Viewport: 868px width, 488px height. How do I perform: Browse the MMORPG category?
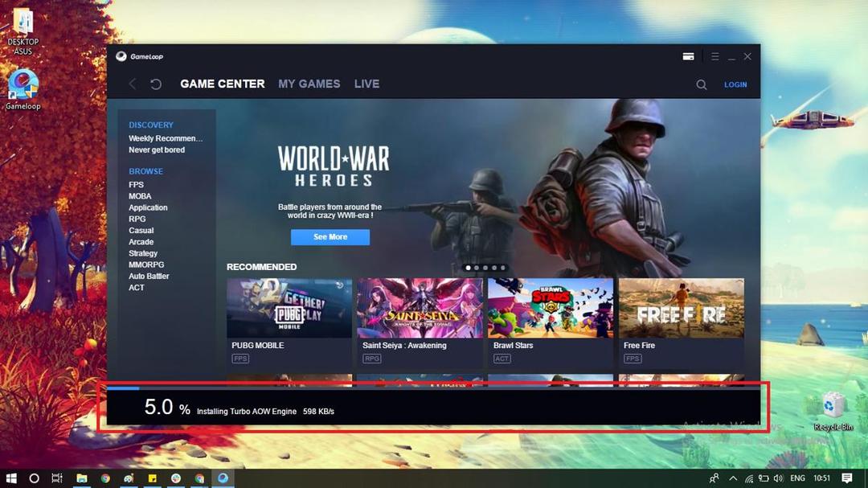(146, 265)
